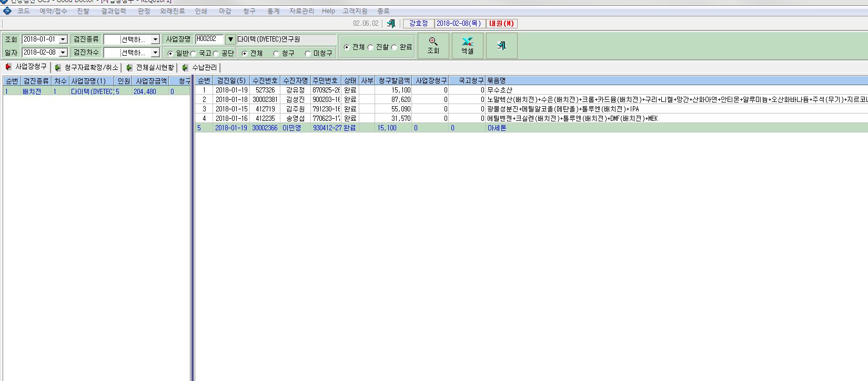Screen dimensions: 868x381
Task: Click the exit door icon beside 엑셀
Action: pos(501,46)
